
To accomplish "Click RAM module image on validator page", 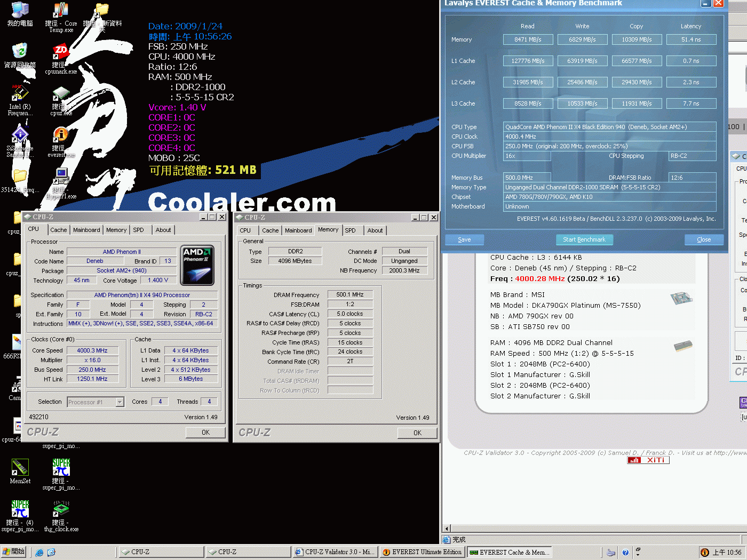I will point(683,346).
